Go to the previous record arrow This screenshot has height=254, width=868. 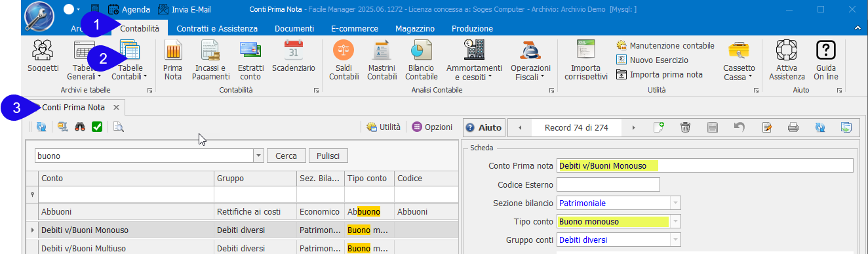click(520, 127)
